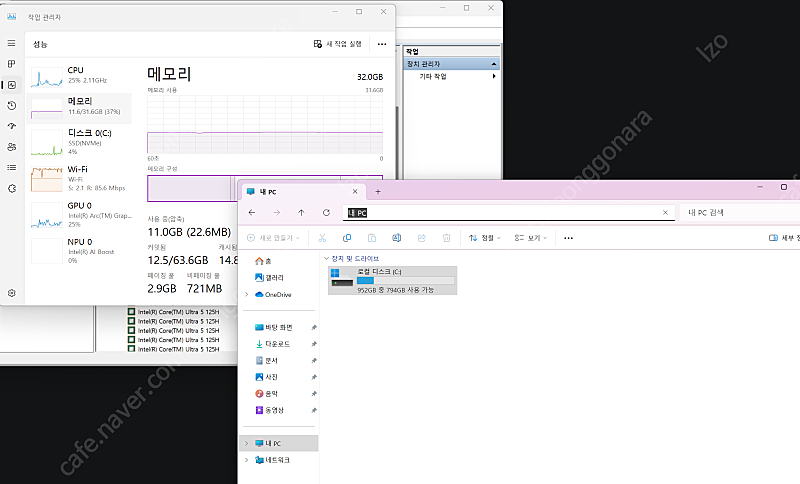Click 새 작업 실행 (run new task) button
800x484 pixels.
click(338, 44)
